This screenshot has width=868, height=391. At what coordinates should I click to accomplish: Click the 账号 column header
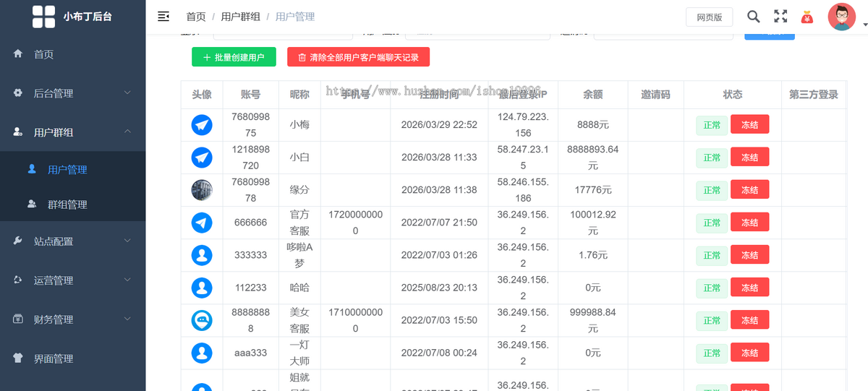point(251,95)
